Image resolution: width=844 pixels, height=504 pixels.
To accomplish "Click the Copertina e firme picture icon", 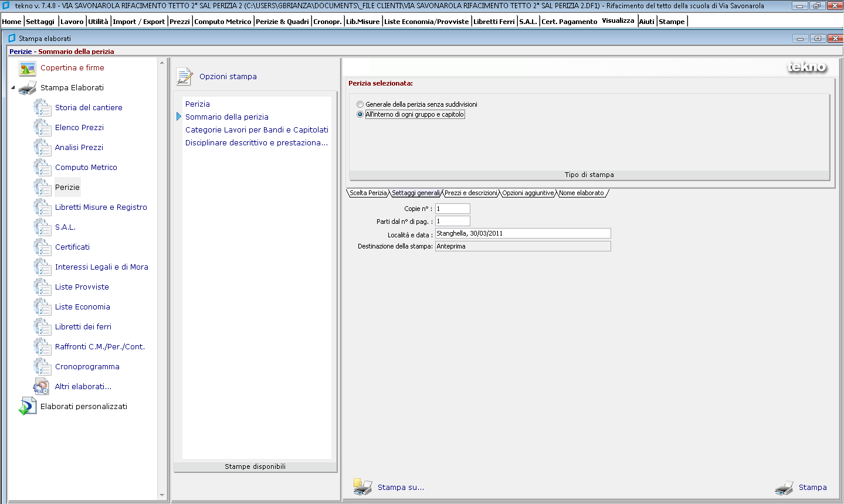I will [28, 69].
